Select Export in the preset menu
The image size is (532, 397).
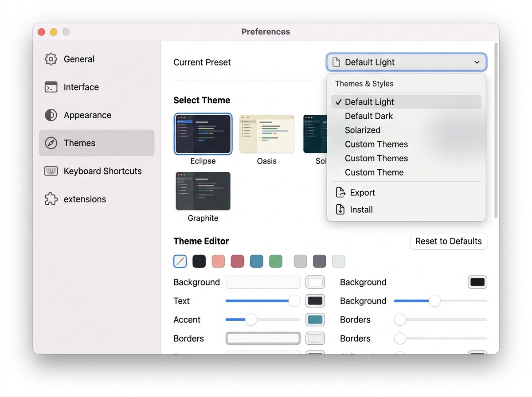(x=406, y=192)
